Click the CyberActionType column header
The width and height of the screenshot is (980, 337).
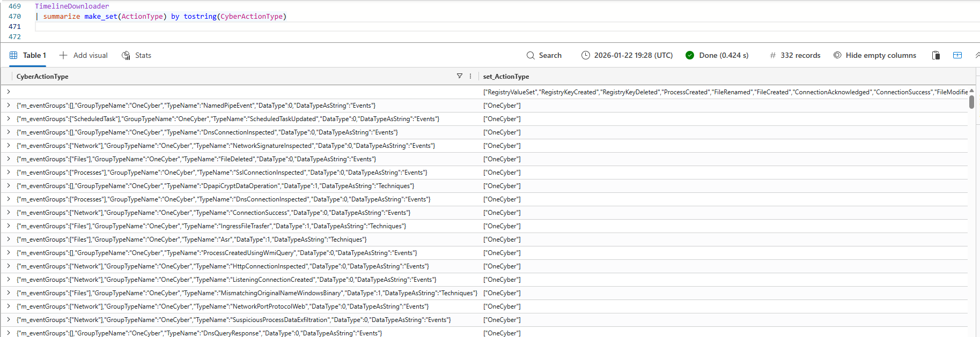42,77
